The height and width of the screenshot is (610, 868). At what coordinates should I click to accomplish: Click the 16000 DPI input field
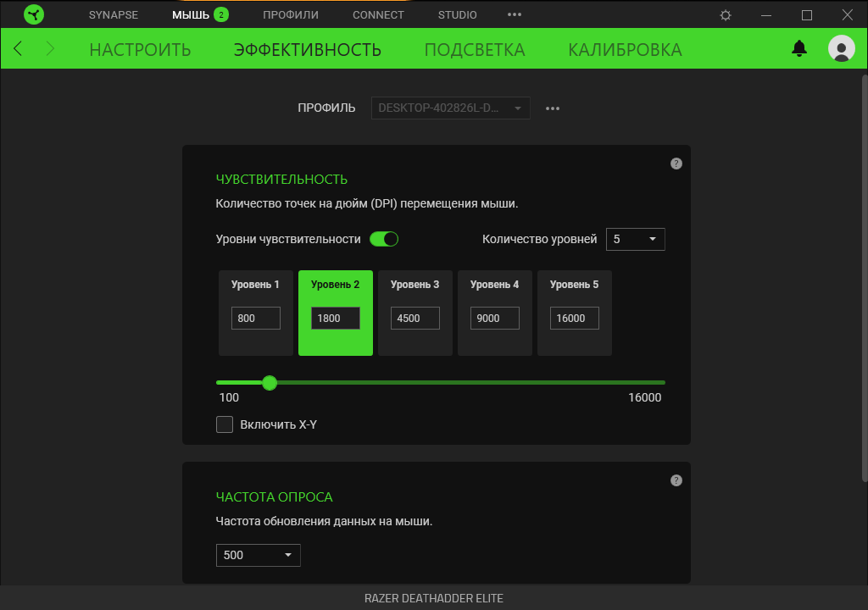tap(575, 319)
